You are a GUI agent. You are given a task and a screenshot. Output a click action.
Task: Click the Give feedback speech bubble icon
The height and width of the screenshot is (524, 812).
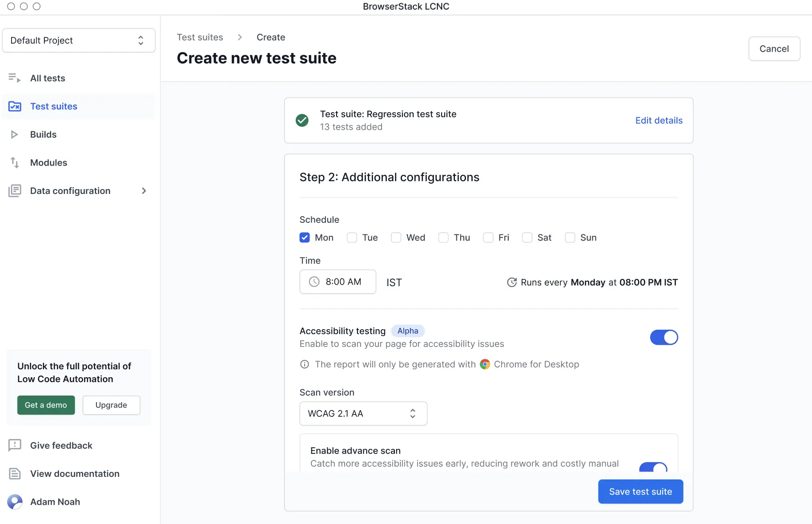click(x=15, y=445)
